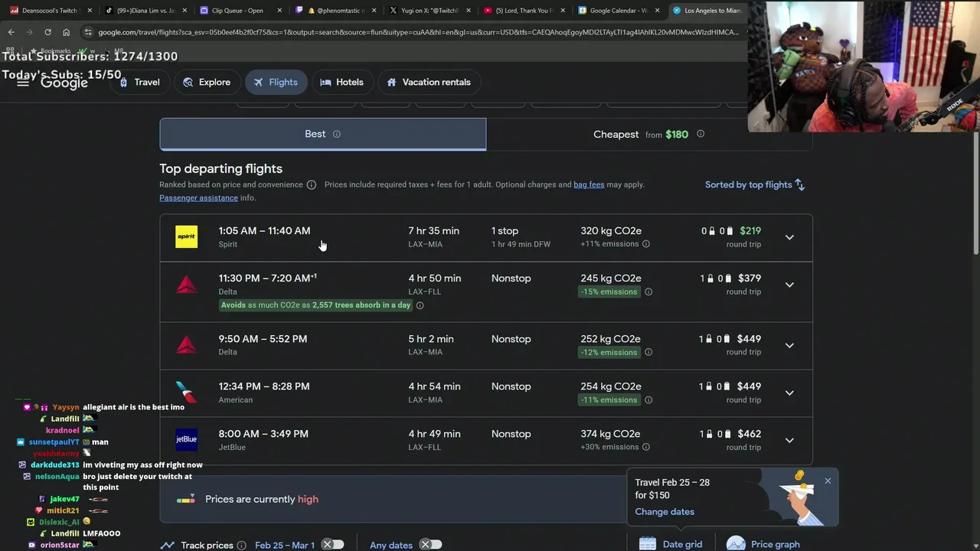Click emissions info icon for American flight
Image resolution: width=980 pixels, height=551 pixels.
point(648,399)
